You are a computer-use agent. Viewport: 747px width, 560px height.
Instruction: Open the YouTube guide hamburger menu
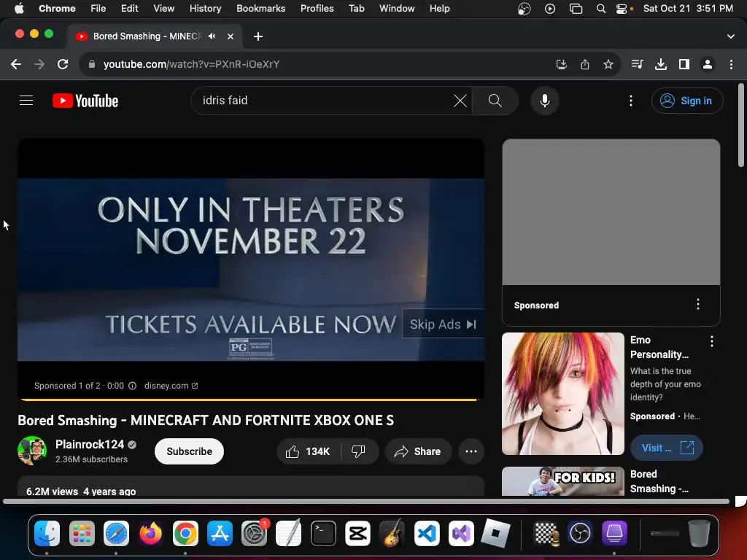[26, 101]
